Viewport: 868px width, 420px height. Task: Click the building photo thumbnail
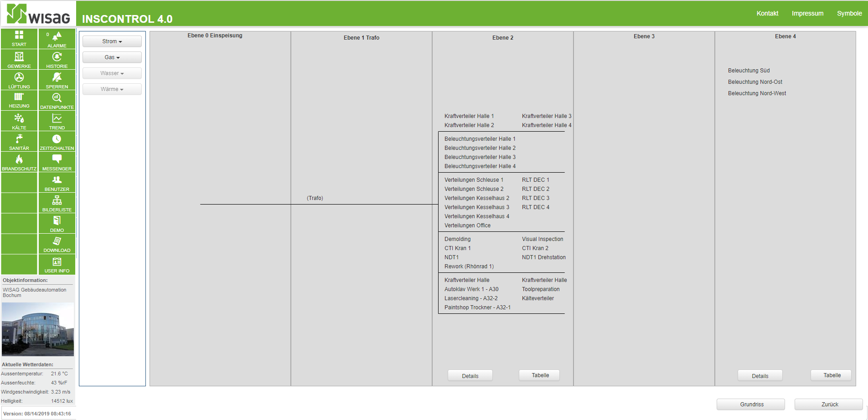tap(38, 329)
